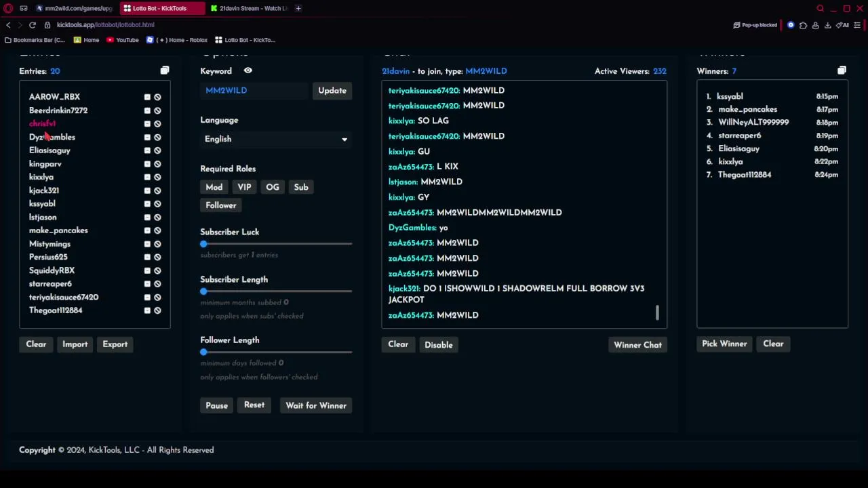Reload the page with the refresh icon
The image size is (868, 488).
coord(32,25)
